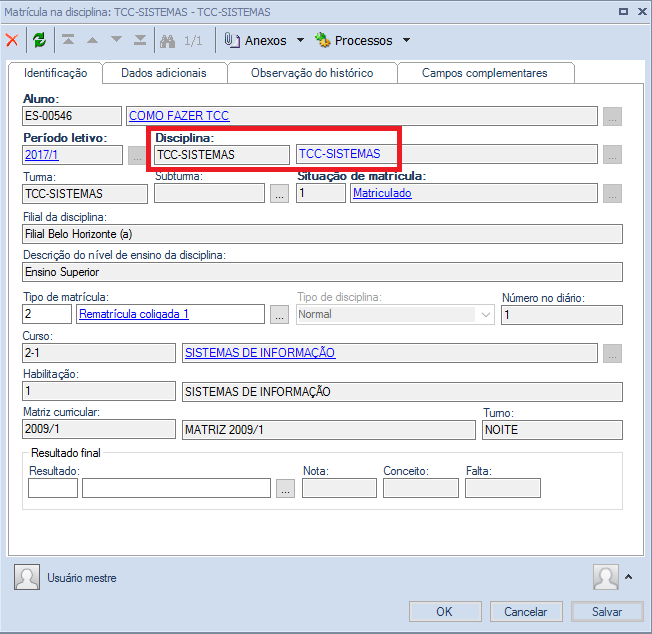Open Observação do histórico tab
Screen dimensions: 652x634
(312, 73)
